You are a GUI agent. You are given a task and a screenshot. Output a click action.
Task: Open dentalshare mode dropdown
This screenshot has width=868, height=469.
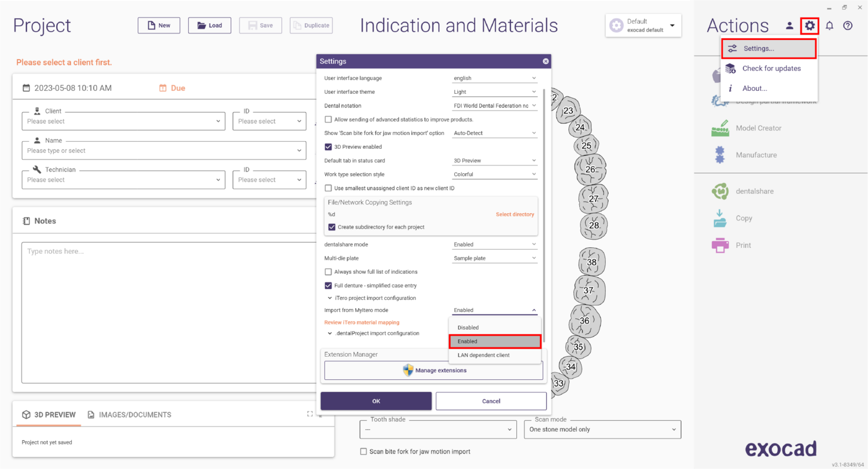click(495, 244)
